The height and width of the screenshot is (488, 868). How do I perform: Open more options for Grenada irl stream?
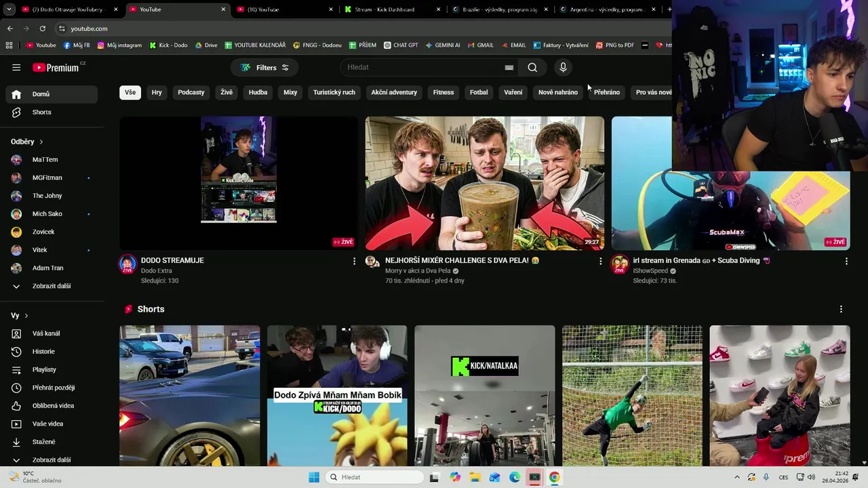846,261
